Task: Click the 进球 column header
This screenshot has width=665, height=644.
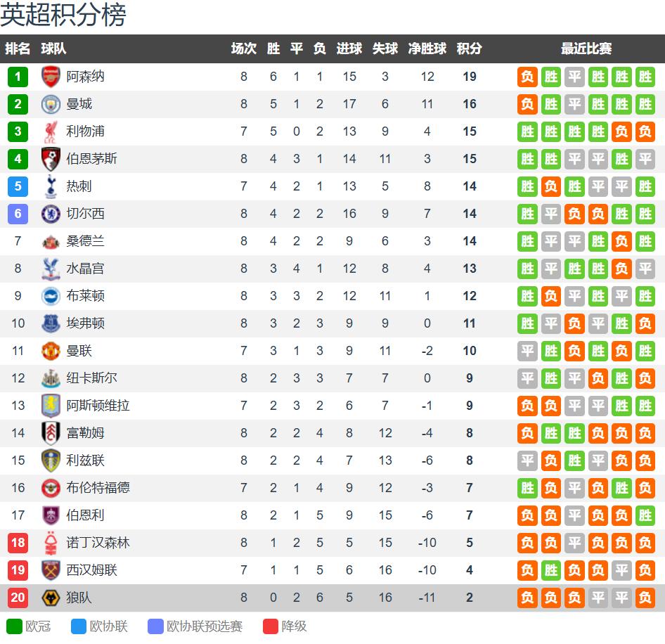Action: click(x=349, y=49)
